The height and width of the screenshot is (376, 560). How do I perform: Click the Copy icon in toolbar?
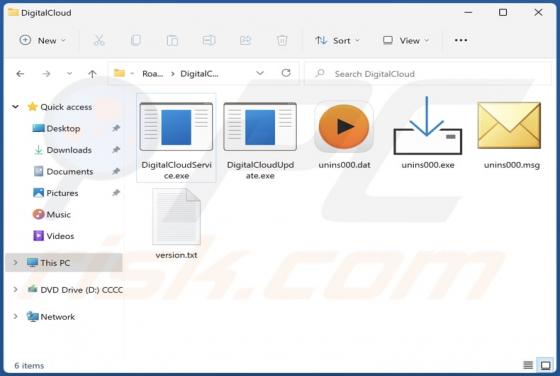136,40
